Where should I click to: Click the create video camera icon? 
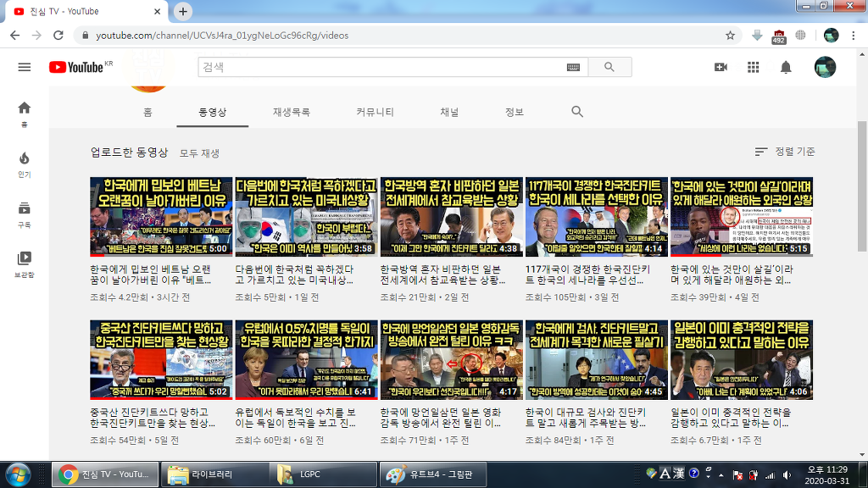(721, 68)
